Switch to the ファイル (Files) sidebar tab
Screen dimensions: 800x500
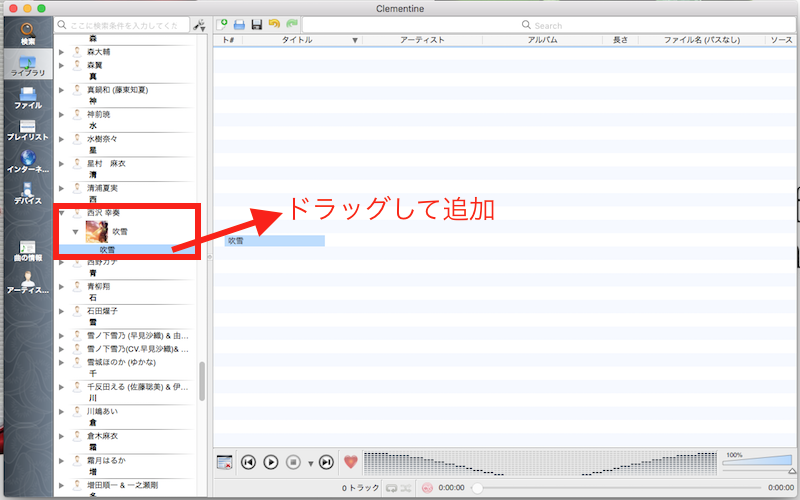[27, 97]
